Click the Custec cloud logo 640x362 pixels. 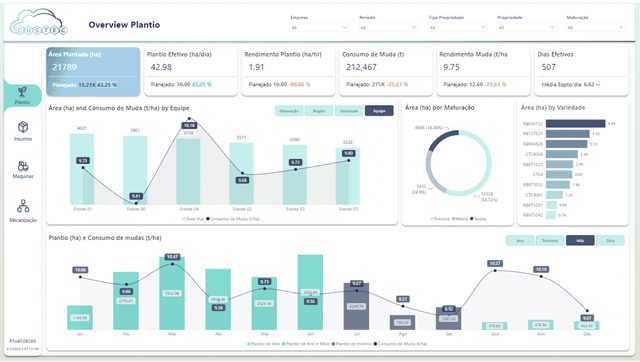(38, 22)
